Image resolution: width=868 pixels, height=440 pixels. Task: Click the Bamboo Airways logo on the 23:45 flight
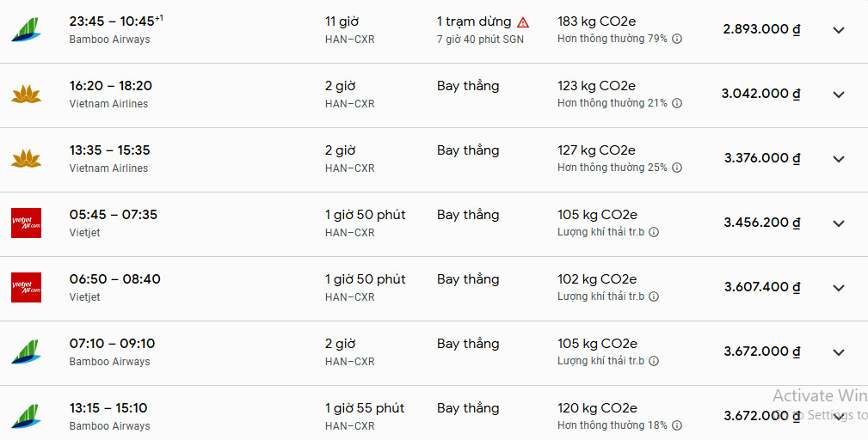click(x=26, y=30)
